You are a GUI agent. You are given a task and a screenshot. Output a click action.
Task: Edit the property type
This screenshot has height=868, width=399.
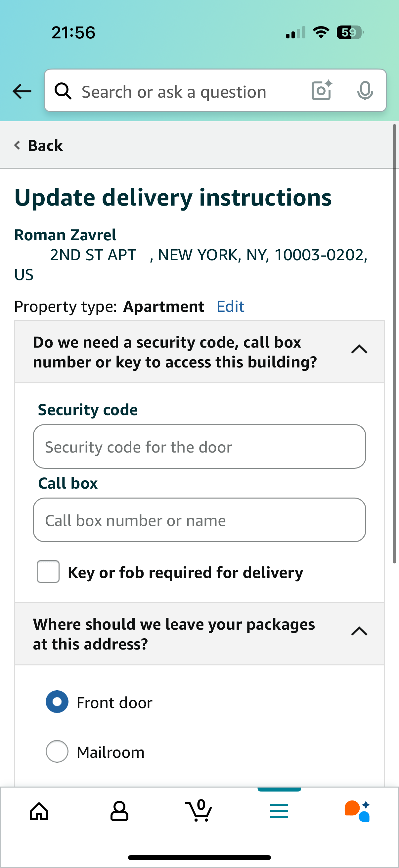230,306
